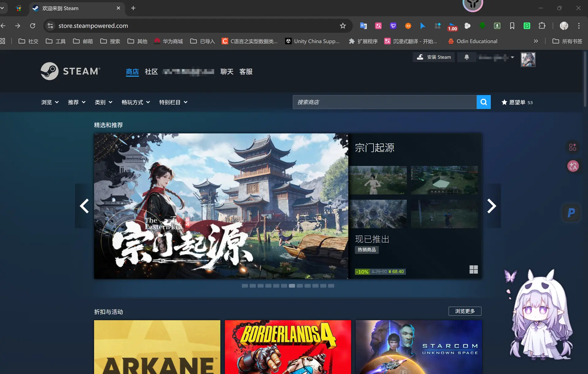This screenshot has height=374, width=588.
Task: Open the 所有书签 folder
Action: tap(567, 41)
